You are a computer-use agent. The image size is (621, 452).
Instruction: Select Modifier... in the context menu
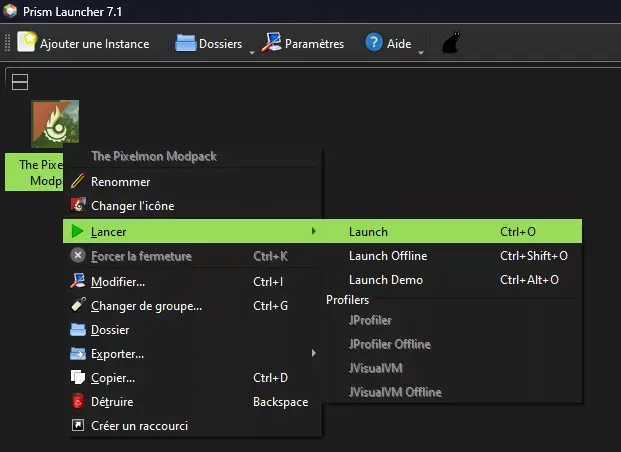tap(192, 281)
